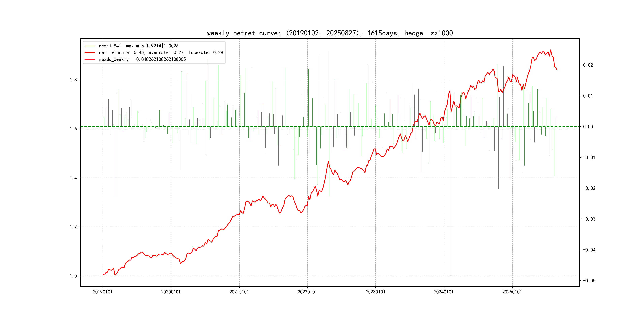
Task: Click the 1.0 left y-axis tick label
Action: click(x=73, y=276)
